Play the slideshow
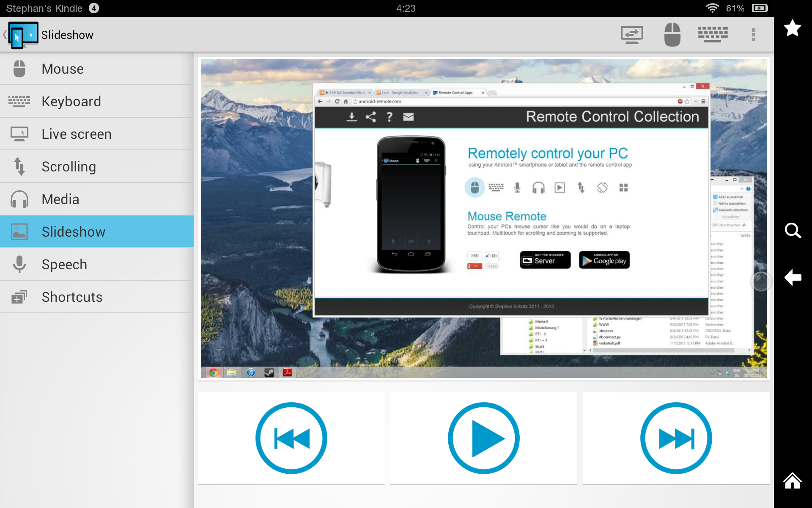 tap(483, 438)
